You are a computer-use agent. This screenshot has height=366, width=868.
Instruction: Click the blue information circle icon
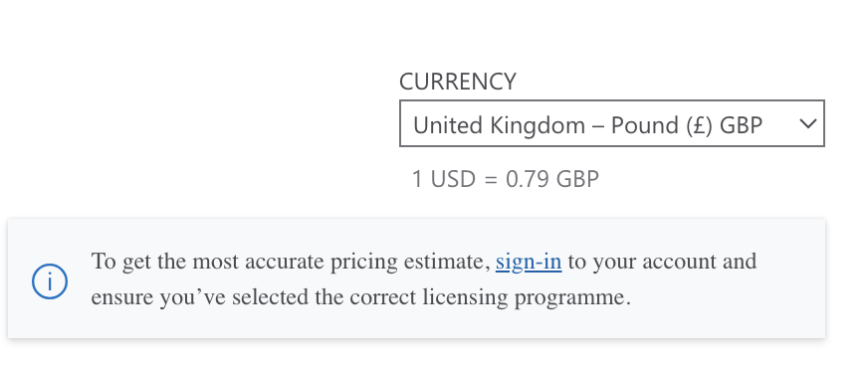pyautogui.click(x=50, y=281)
